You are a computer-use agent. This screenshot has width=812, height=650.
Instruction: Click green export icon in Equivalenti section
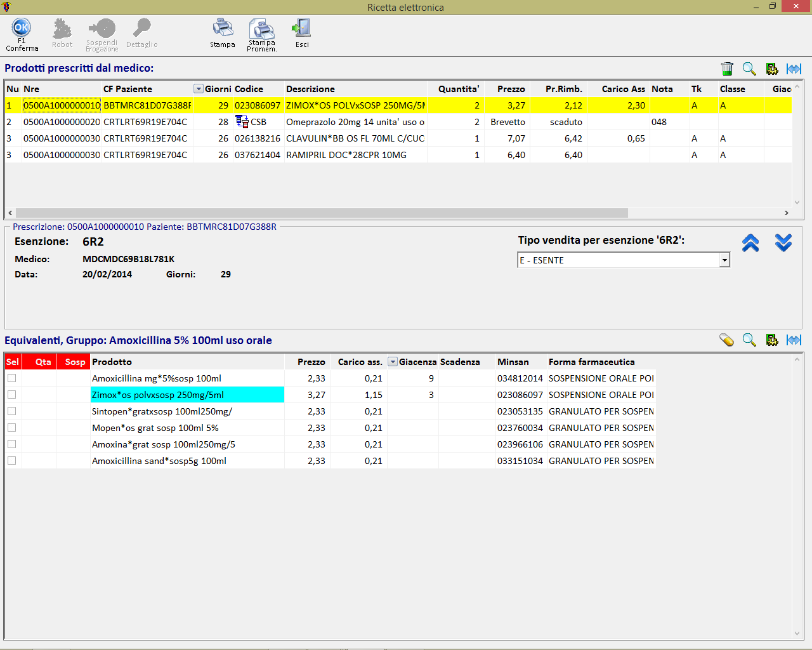771,340
